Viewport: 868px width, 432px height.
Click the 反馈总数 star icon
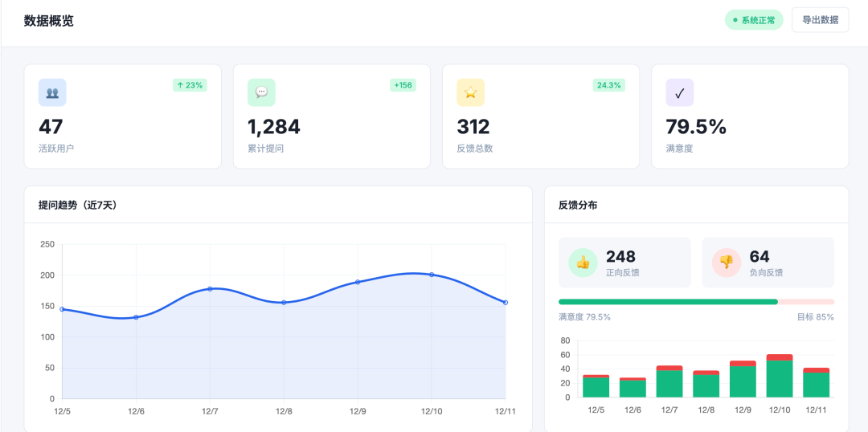coord(470,92)
